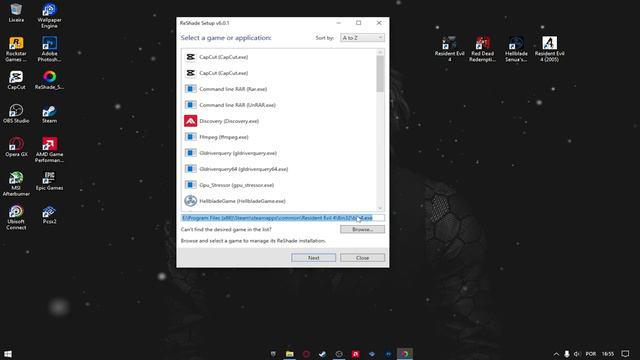
Task: Click the list scrollbar up arrow
Action: (x=380, y=52)
